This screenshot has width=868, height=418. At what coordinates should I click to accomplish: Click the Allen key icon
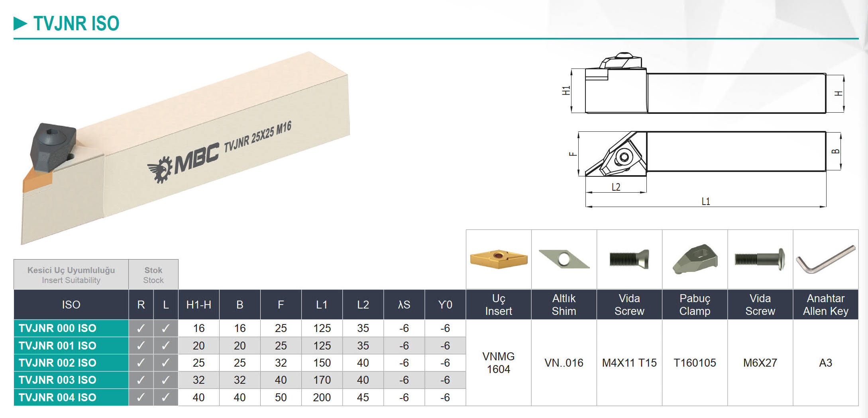click(x=825, y=259)
